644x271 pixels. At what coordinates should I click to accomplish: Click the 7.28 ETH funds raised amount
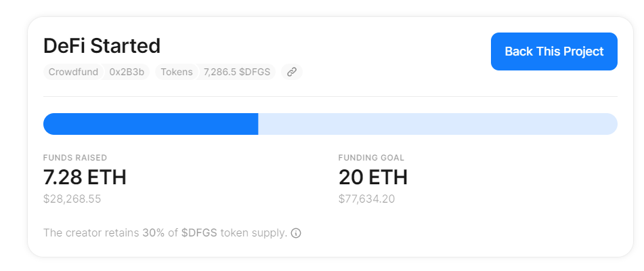pyautogui.click(x=85, y=178)
